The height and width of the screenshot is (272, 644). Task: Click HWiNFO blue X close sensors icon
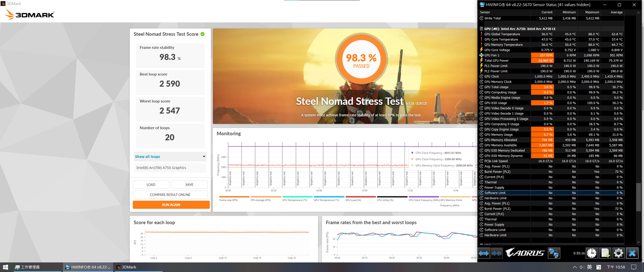[632, 253]
